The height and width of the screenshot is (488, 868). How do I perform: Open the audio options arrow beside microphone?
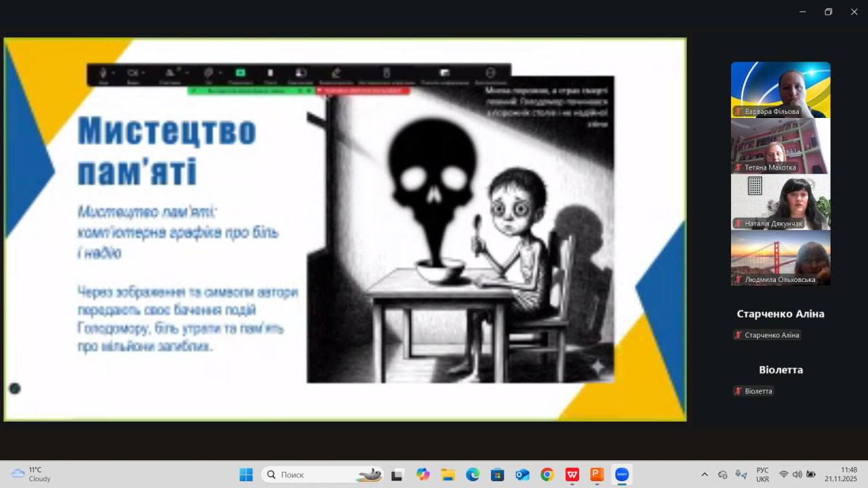(113, 73)
